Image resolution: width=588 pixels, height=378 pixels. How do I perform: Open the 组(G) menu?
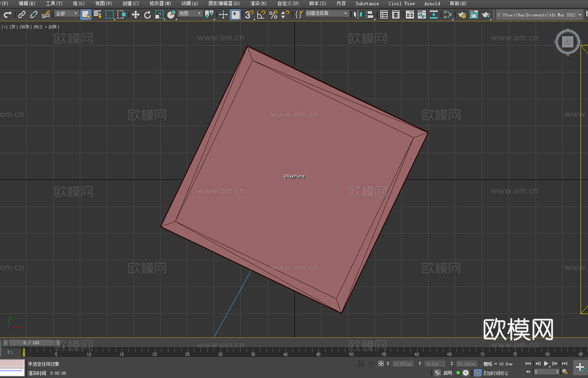tap(79, 3)
